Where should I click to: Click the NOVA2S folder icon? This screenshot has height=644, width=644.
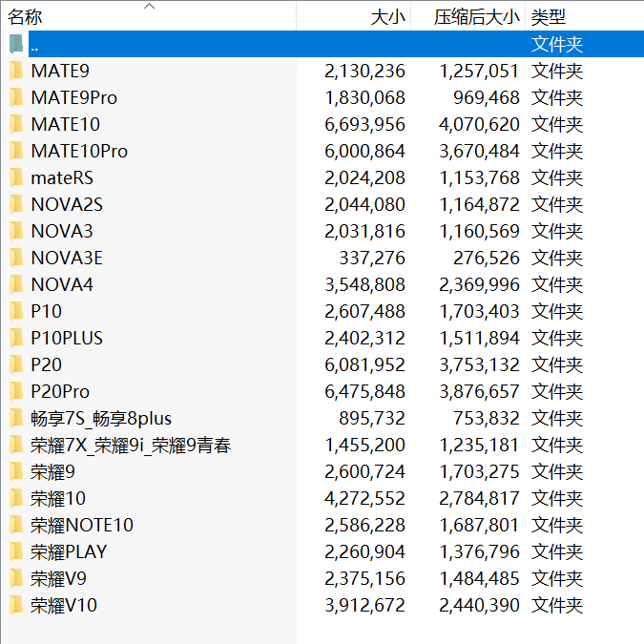click(16, 204)
